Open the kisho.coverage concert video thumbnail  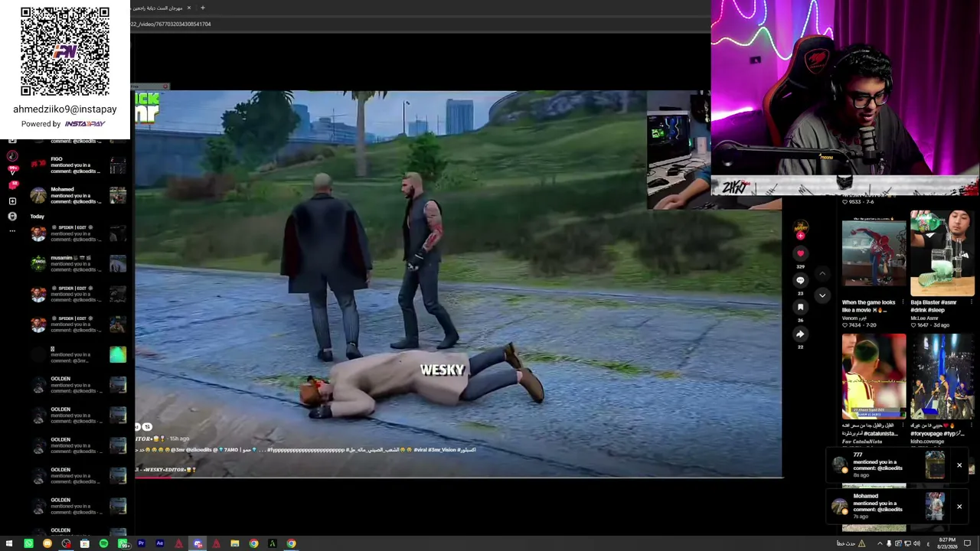pyautogui.click(x=942, y=377)
